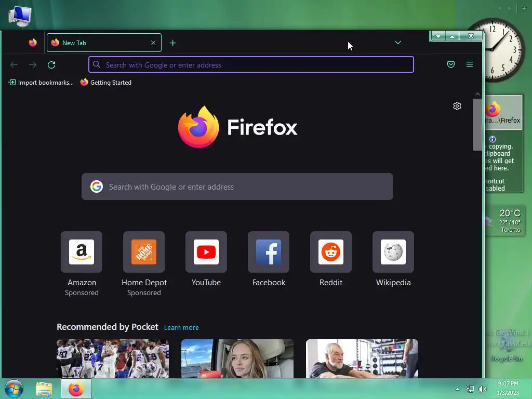Click the page vertical scrollbar thumb

tap(477, 125)
